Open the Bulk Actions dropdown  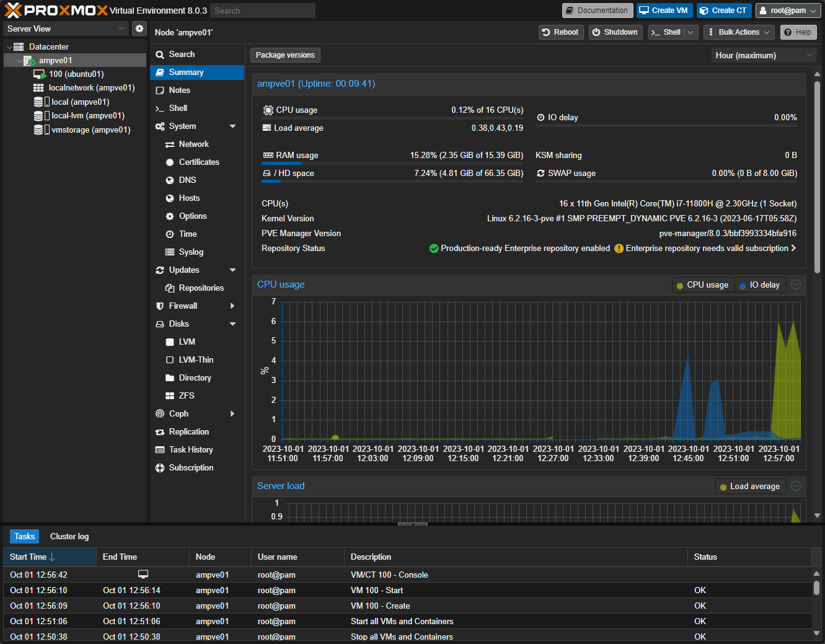[739, 32]
